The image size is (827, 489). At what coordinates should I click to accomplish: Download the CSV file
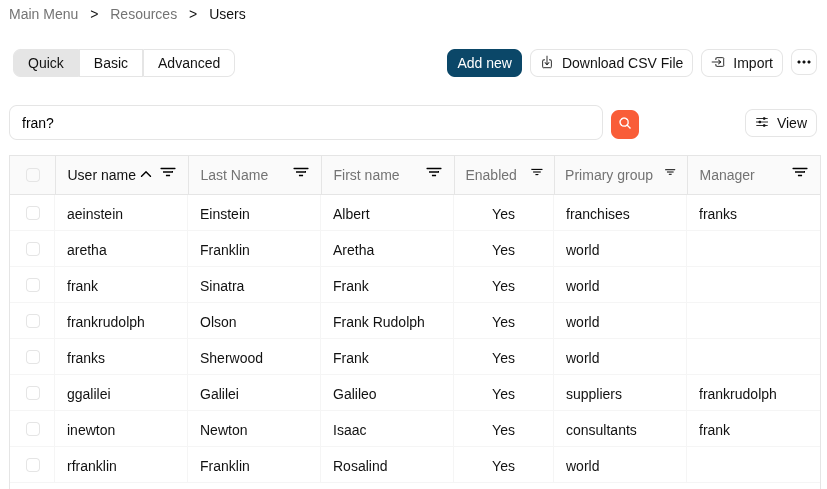pos(611,63)
